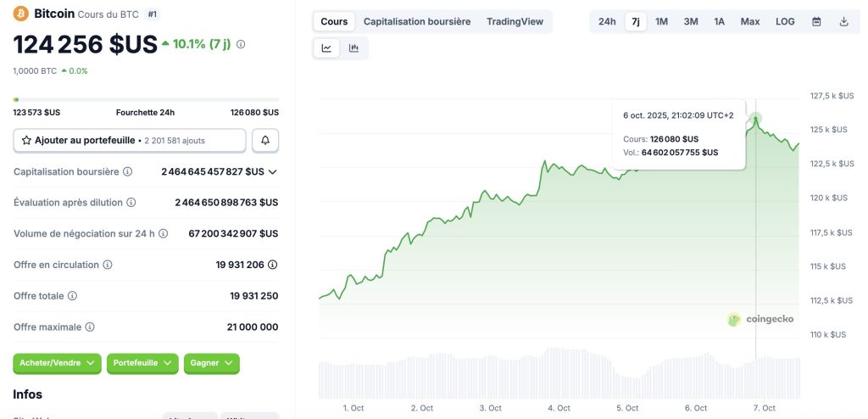Select the 24h time range

coord(607,21)
